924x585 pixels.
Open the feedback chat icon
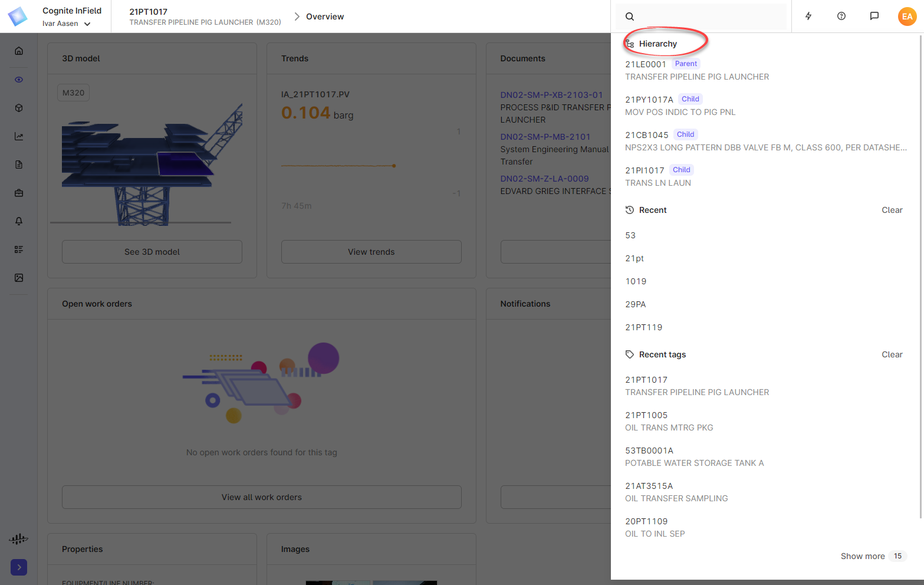(x=874, y=17)
